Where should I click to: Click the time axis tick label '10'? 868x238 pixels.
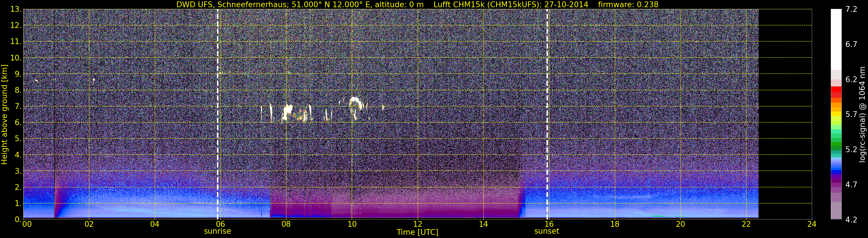(352, 224)
